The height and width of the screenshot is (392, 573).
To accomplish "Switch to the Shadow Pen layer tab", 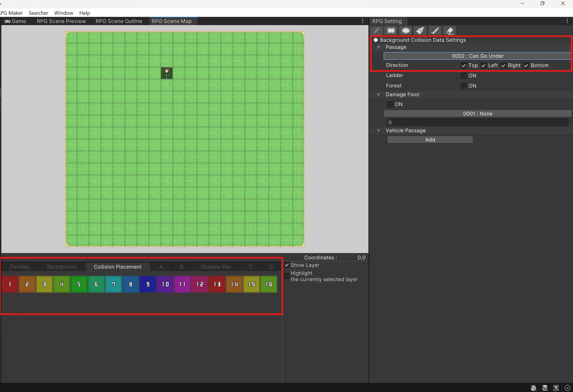I will [x=216, y=267].
